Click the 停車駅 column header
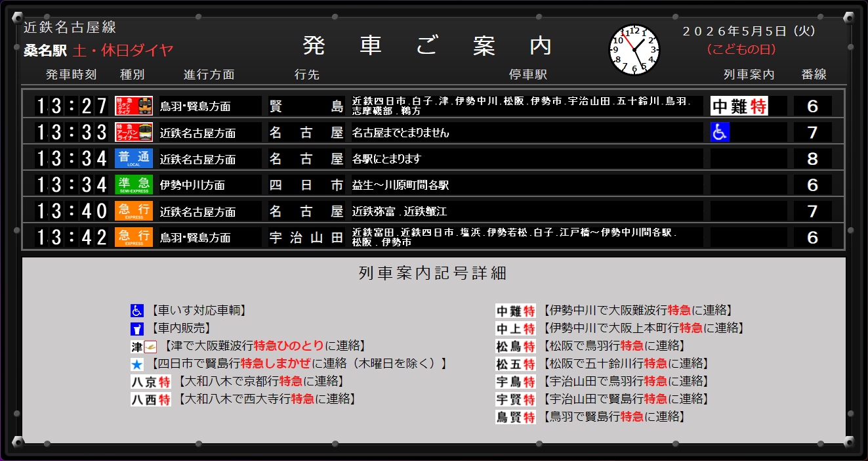 [527, 74]
